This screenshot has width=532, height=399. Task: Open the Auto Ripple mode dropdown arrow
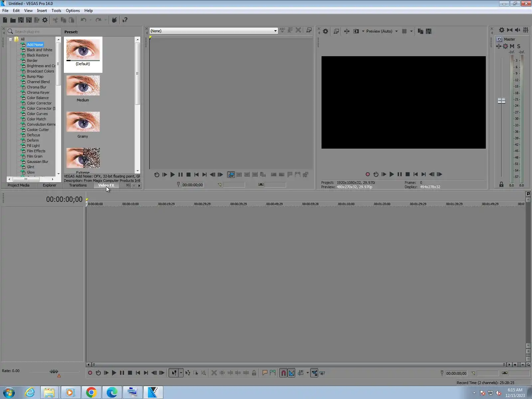pyautogui.click(x=308, y=373)
